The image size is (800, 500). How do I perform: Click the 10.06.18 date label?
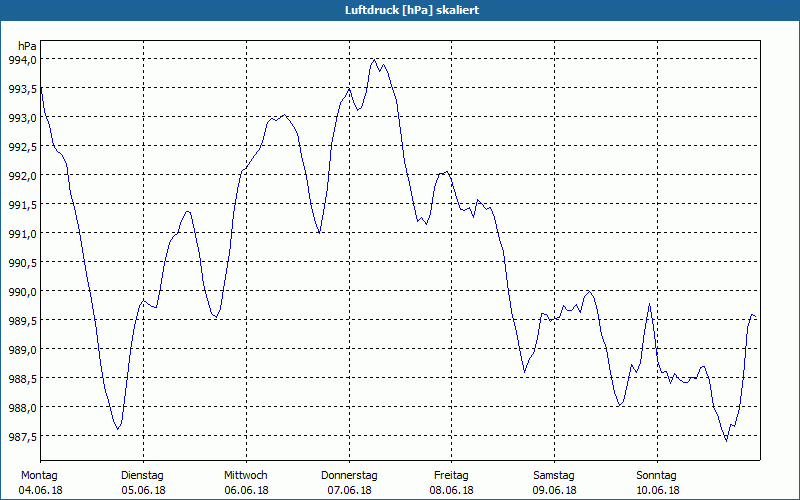tap(658, 490)
